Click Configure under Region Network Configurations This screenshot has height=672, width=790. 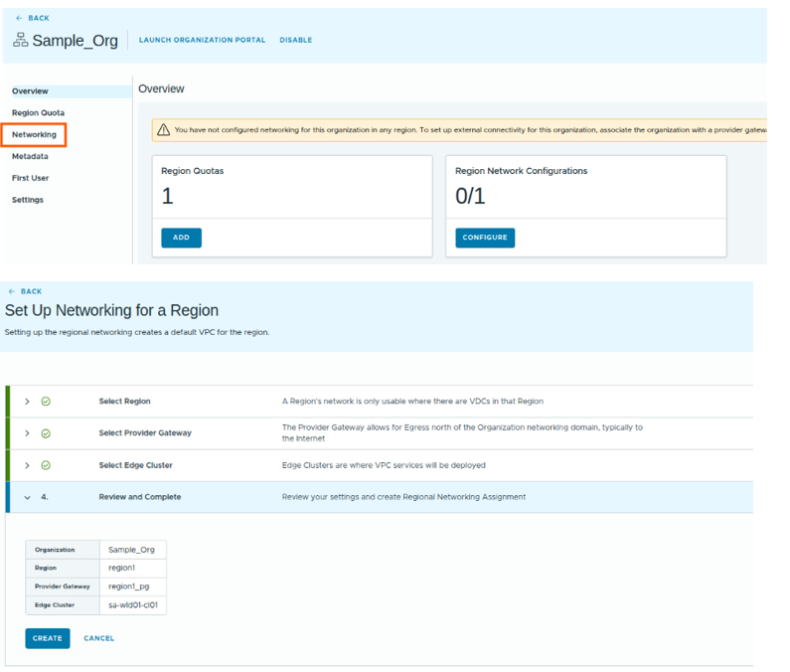[x=485, y=238]
